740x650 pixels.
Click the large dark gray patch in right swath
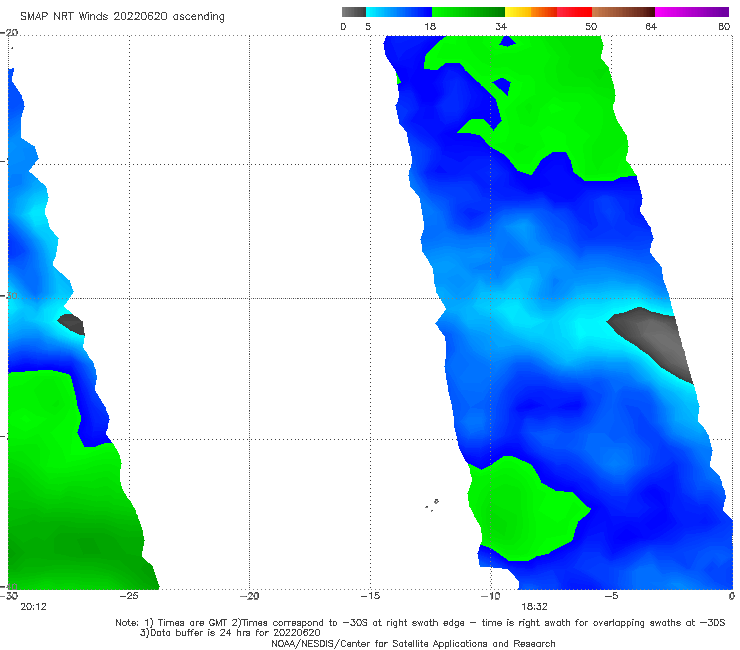coord(654,340)
